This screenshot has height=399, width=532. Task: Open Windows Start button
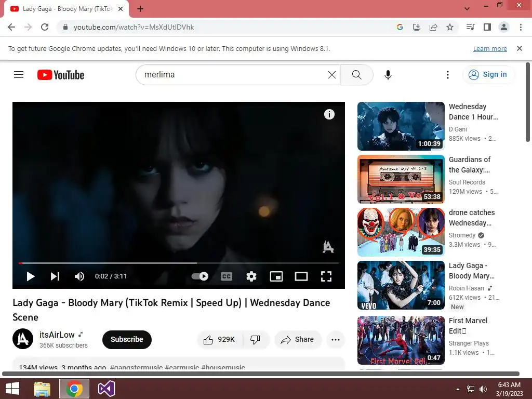pos(12,389)
